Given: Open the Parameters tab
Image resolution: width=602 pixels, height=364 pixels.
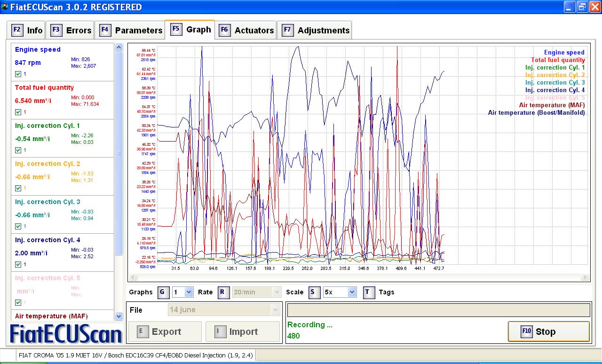Looking at the screenshot, I should click(131, 30).
